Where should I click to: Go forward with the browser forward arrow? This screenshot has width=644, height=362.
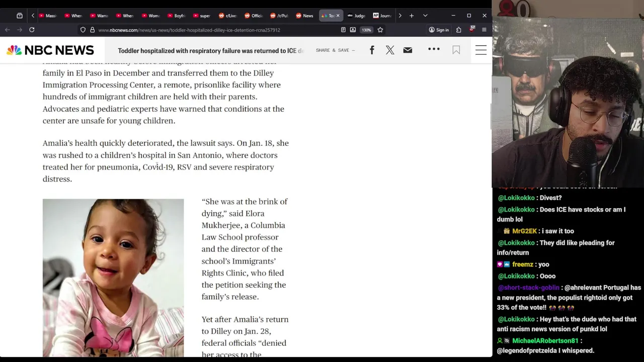(20, 30)
